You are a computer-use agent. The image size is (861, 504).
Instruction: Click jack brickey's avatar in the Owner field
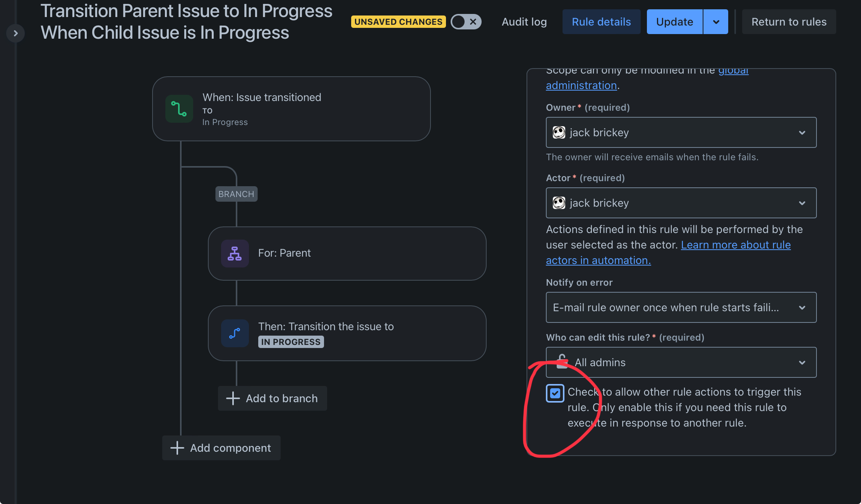(559, 132)
